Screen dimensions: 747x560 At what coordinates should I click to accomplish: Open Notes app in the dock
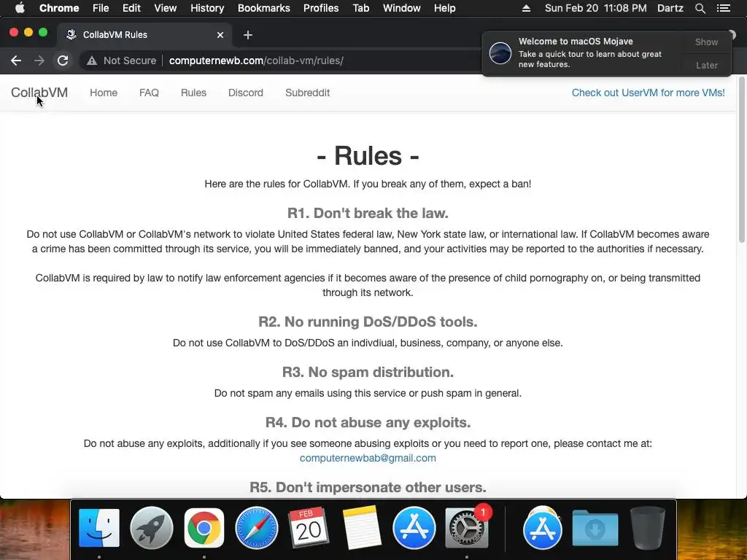point(362,528)
